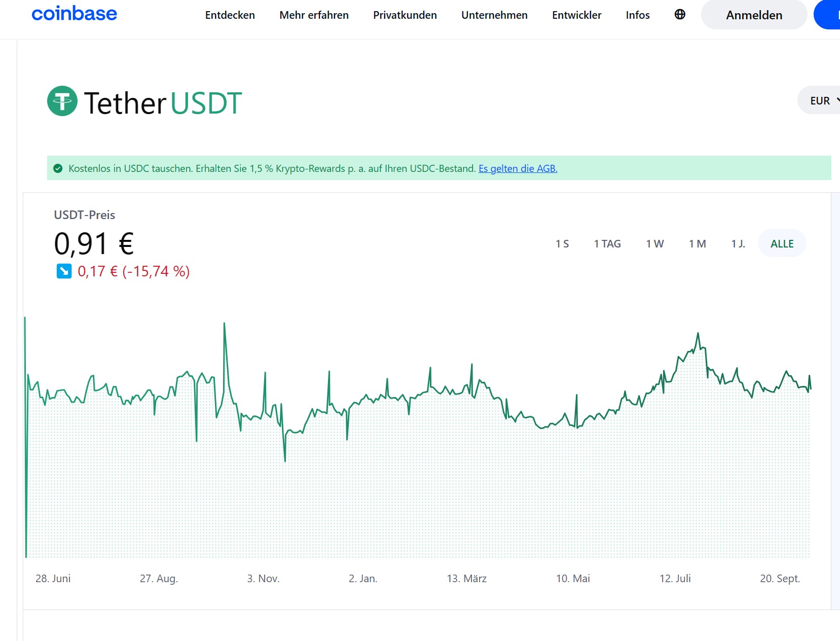Screen dimensions: 840x641
Task: Select the 1 M chart range
Action: coord(698,243)
